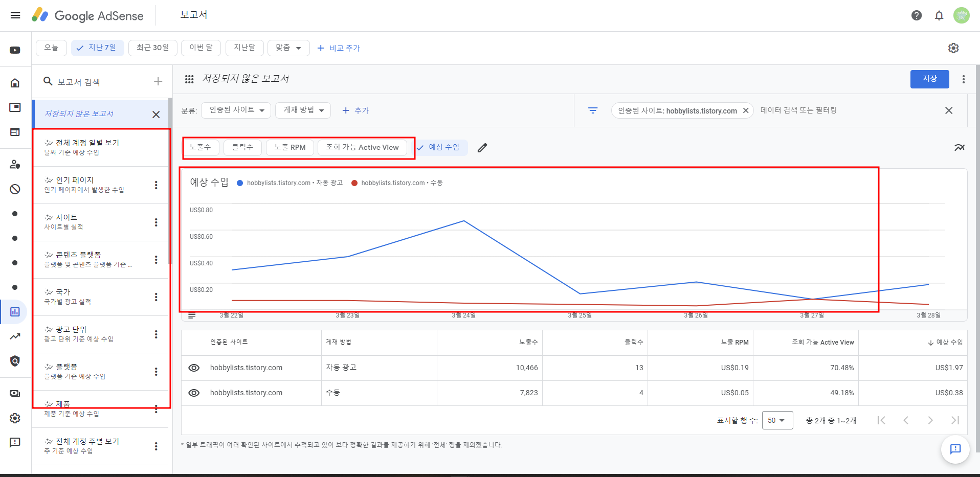980x477 pixels.
Task: Select the 지난 7일 date range
Action: point(97,48)
